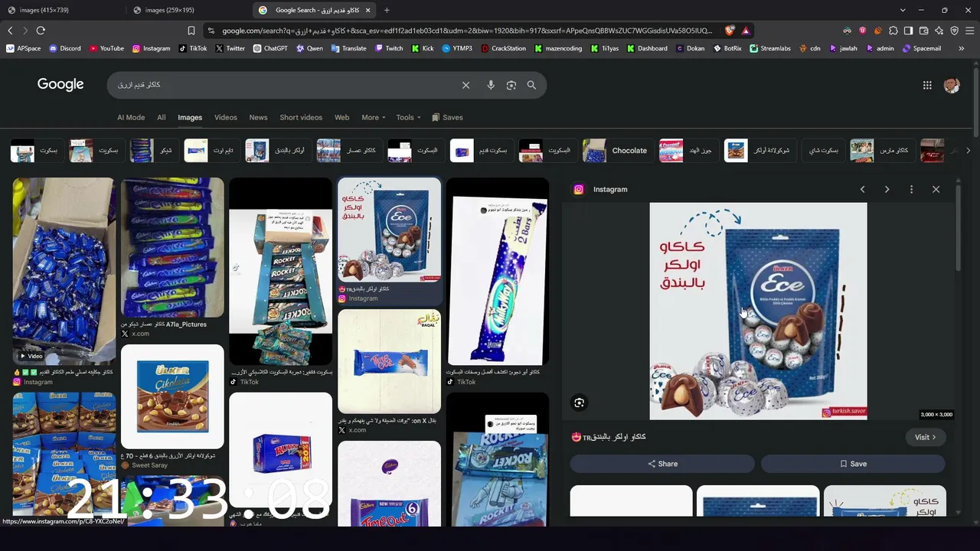980x551 pixels.
Task: Open the tab search dropdown arrow
Action: pos(903,10)
